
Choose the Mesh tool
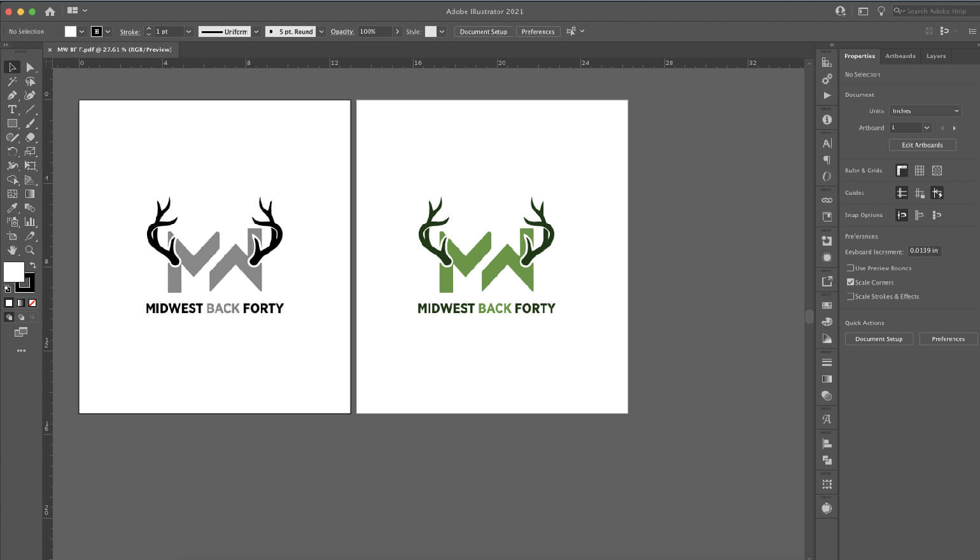coord(12,193)
